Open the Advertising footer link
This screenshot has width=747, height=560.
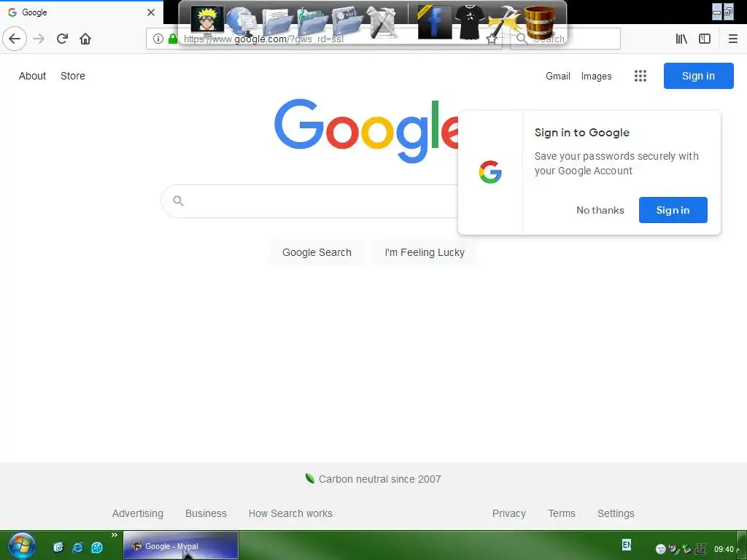pos(138,513)
